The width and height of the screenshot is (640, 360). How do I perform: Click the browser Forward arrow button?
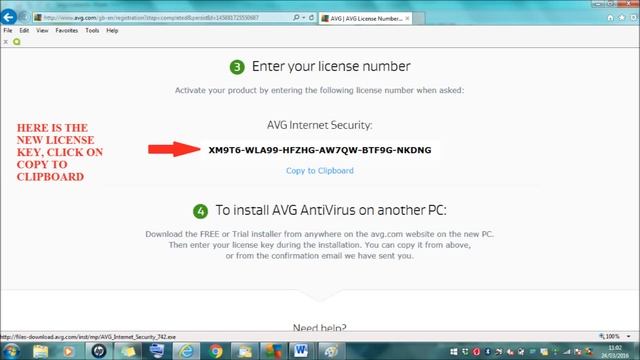[x=24, y=17]
